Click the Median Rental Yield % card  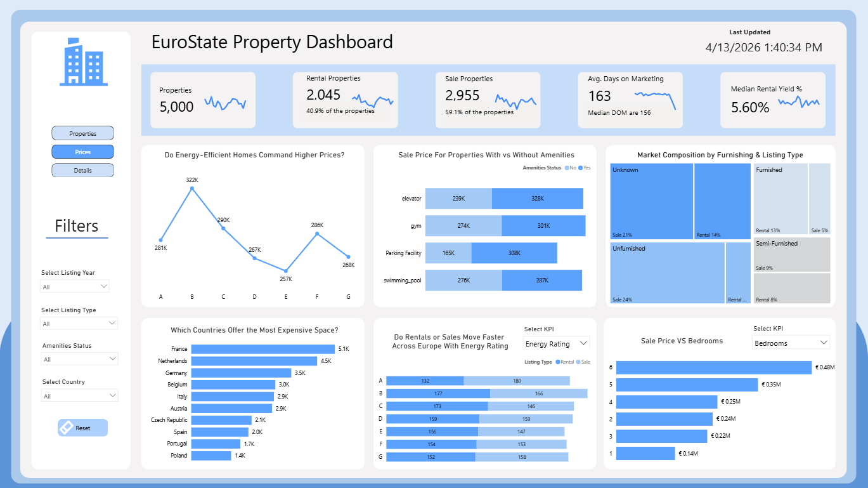click(x=774, y=100)
